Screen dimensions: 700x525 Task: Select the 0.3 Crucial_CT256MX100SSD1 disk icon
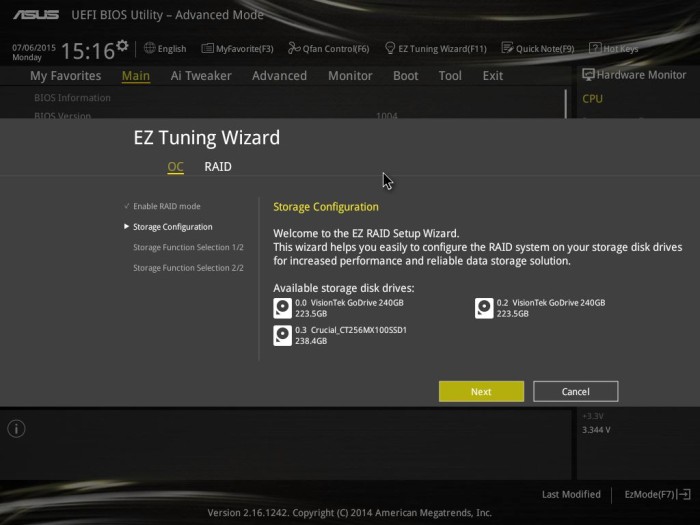click(283, 335)
